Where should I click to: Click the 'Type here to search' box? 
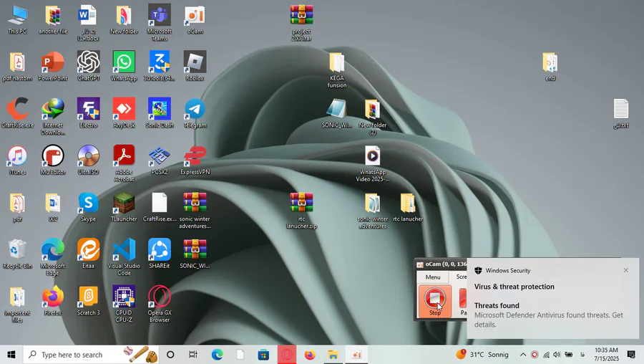(x=91, y=355)
